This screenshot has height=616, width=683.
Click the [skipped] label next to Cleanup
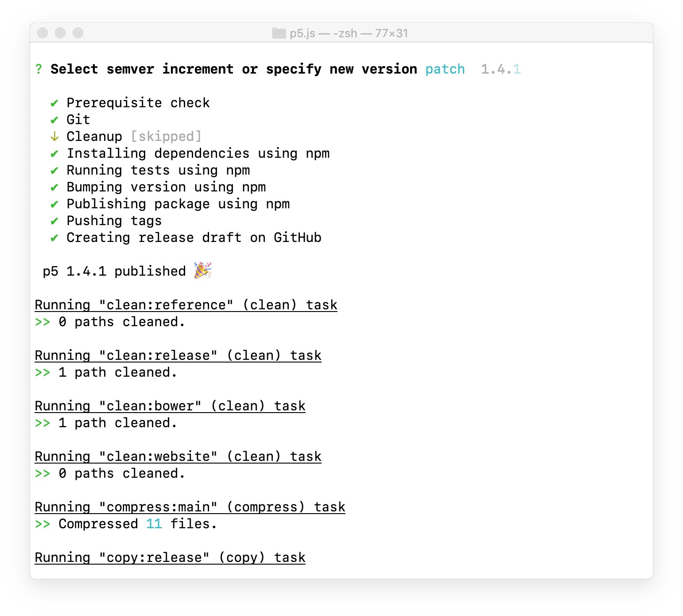pyautogui.click(x=166, y=136)
